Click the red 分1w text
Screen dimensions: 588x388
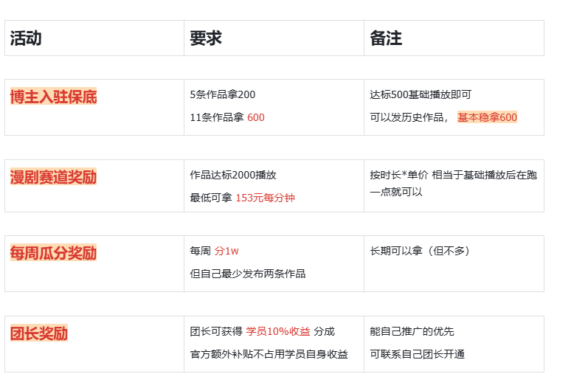226,251
